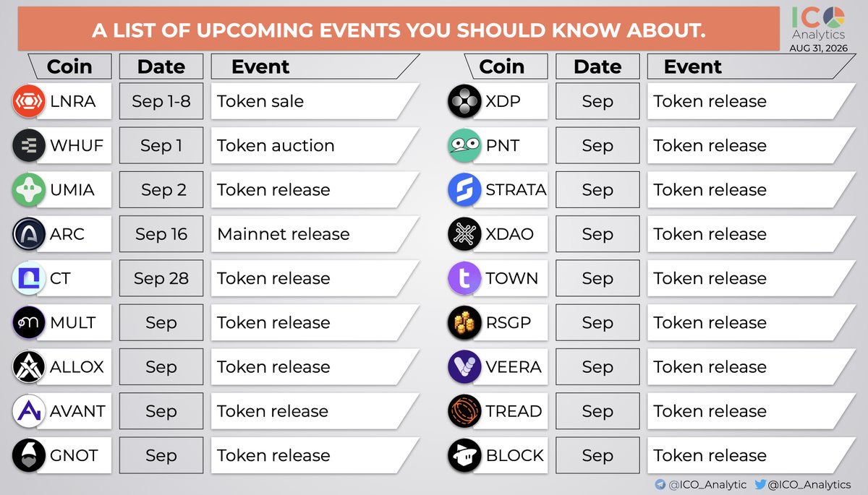The height and width of the screenshot is (495, 868).
Task: Select the Mainnet release event cell
Action: click(x=315, y=234)
